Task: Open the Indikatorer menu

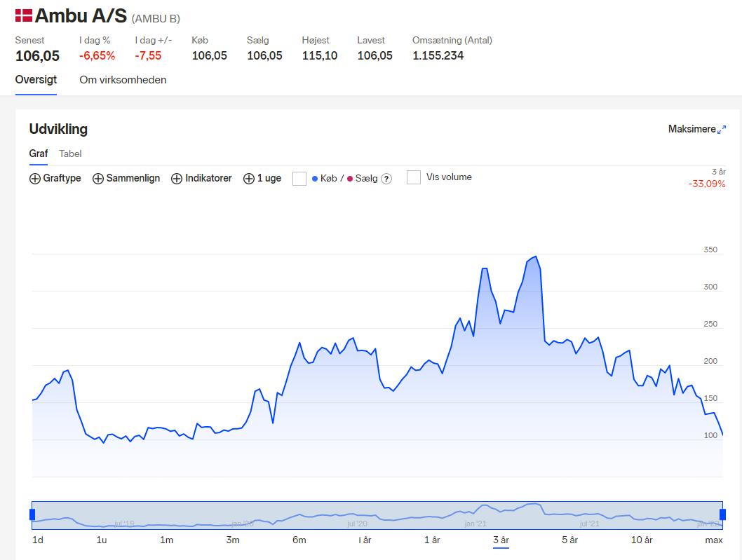Action: coord(201,178)
